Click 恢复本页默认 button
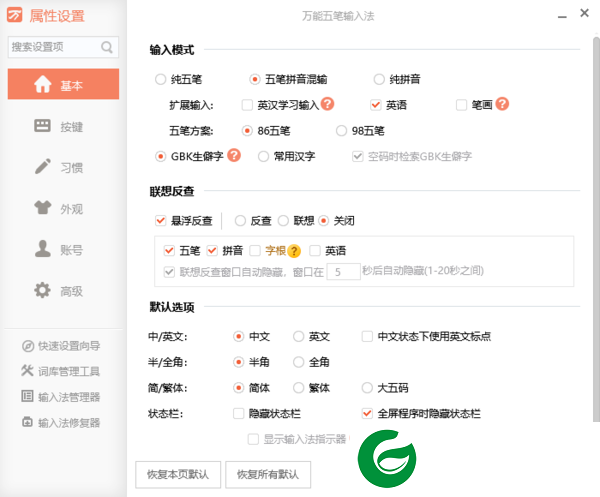This screenshot has height=497, width=600. coord(178,474)
